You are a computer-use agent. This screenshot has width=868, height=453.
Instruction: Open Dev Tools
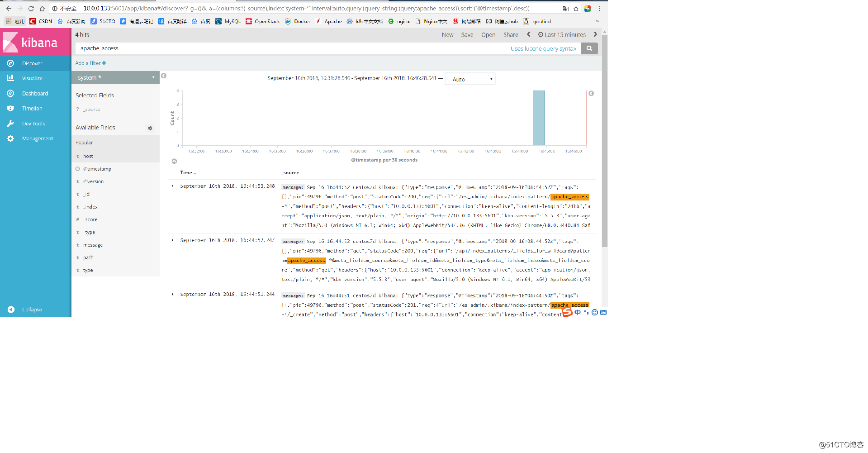[35, 124]
